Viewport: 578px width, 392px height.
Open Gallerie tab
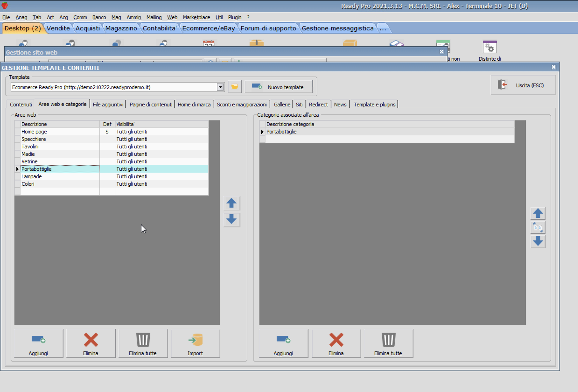pyautogui.click(x=282, y=105)
